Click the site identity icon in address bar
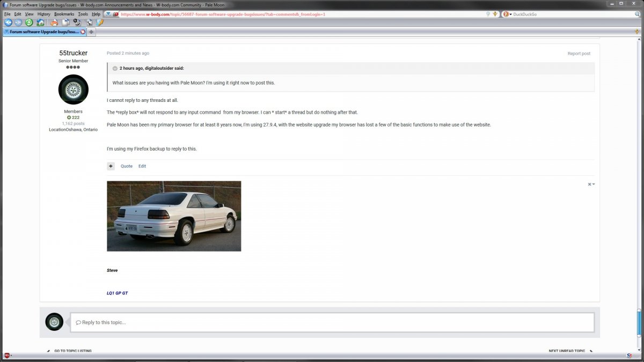644x362 pixels. 108,14
